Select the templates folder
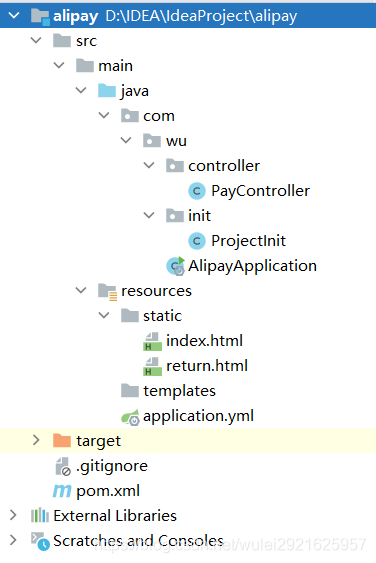Screen dimensions: 376x563 [x=168, y=391]
